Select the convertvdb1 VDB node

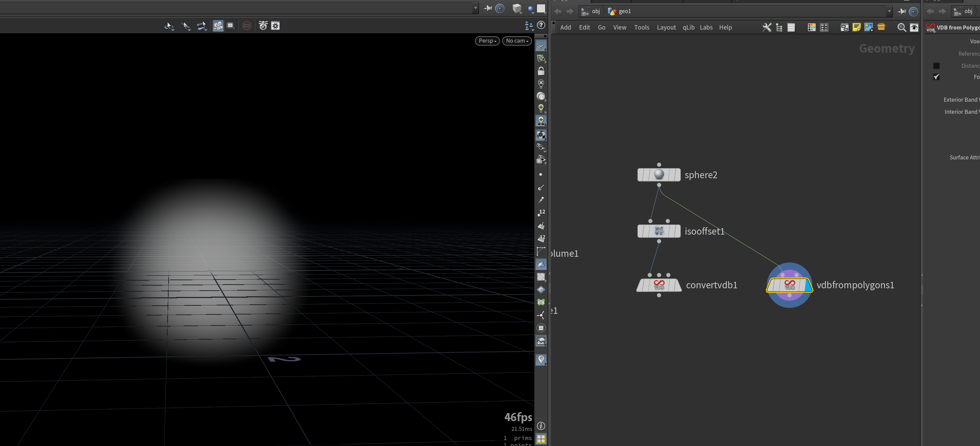[x=659, y=285]
